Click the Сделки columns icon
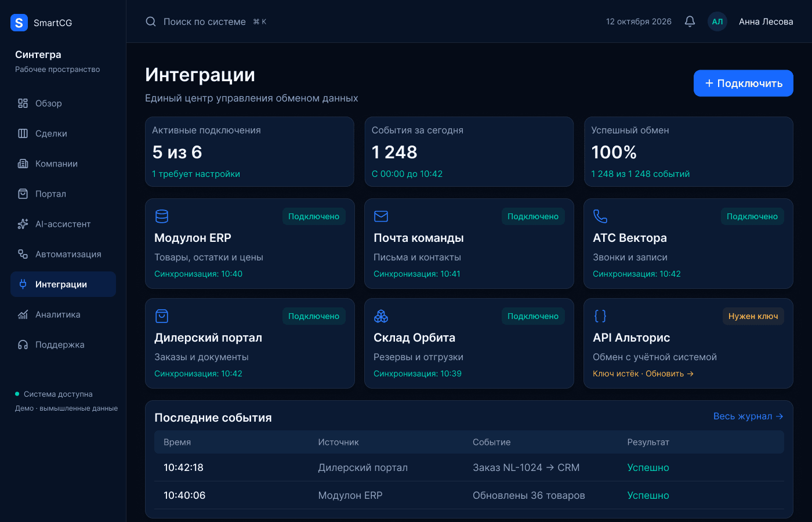 click(x=23, y=133)
